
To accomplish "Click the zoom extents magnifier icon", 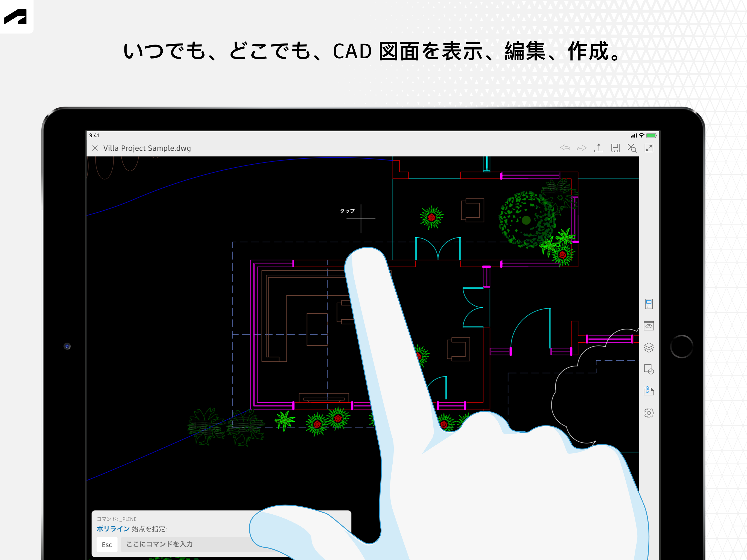I will click(x=632, y=148).
